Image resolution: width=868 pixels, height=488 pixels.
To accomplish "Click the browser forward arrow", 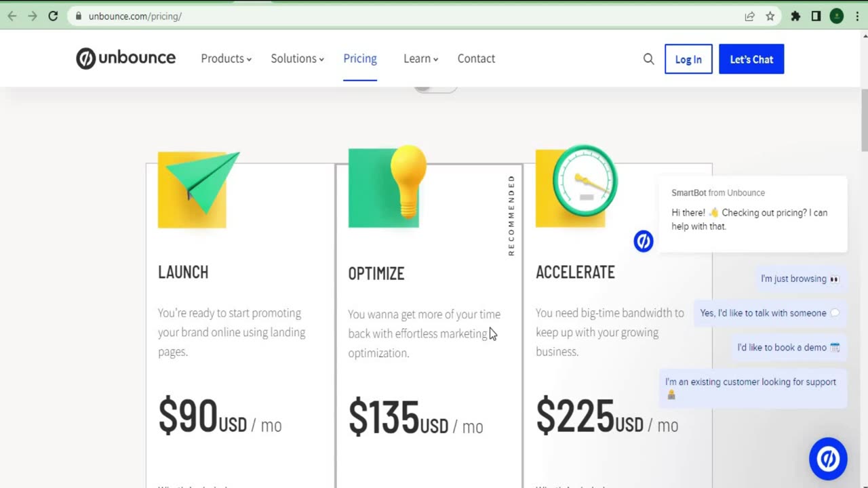I will [x=32, y=16].
